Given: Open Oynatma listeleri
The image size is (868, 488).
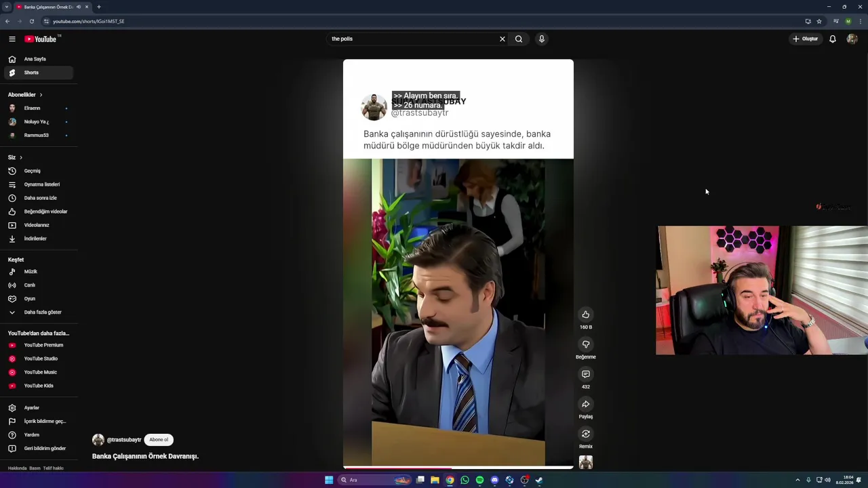Looking at the screenshot, I should click(x=38, y=184).
